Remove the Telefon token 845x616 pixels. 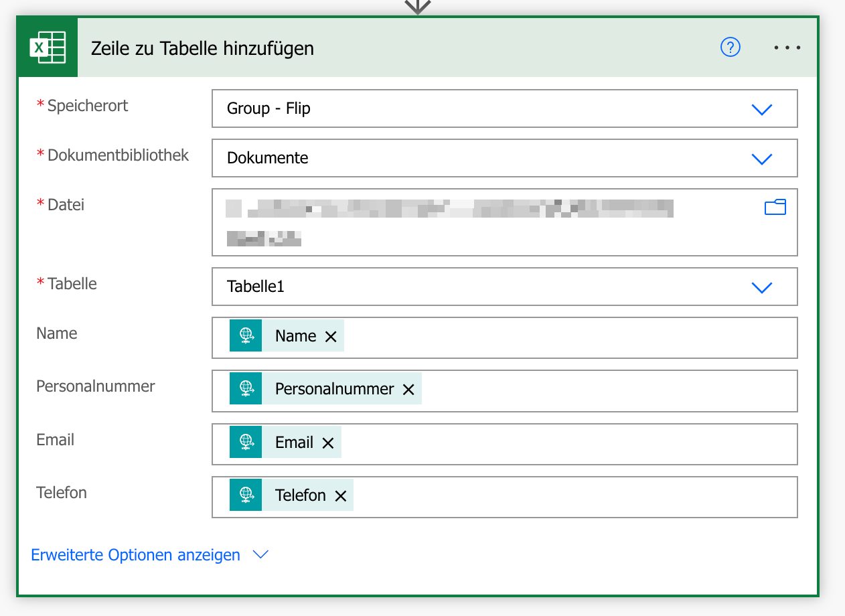click(340, 496)
